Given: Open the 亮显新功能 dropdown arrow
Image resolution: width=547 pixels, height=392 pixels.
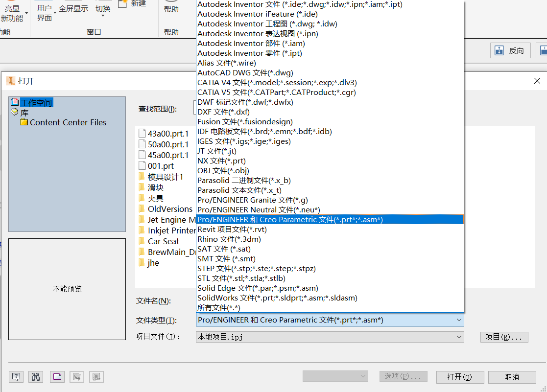Looking at the screenshot, I should (26, 13).
